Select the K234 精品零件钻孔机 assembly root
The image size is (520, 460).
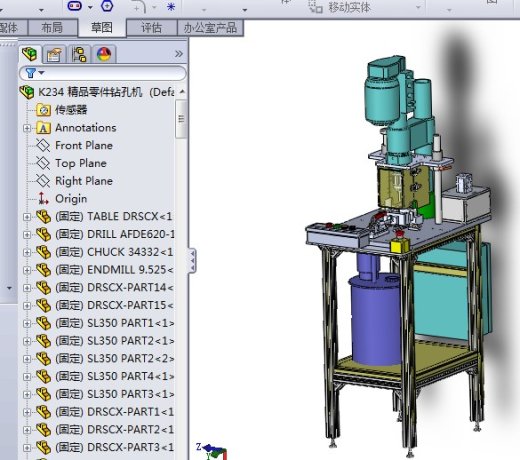tap(97, 92)
